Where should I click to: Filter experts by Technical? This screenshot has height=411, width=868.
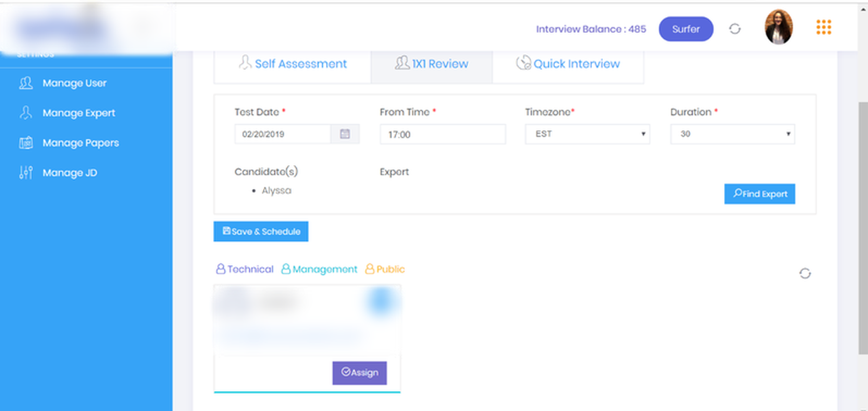(x=245, y=269)
